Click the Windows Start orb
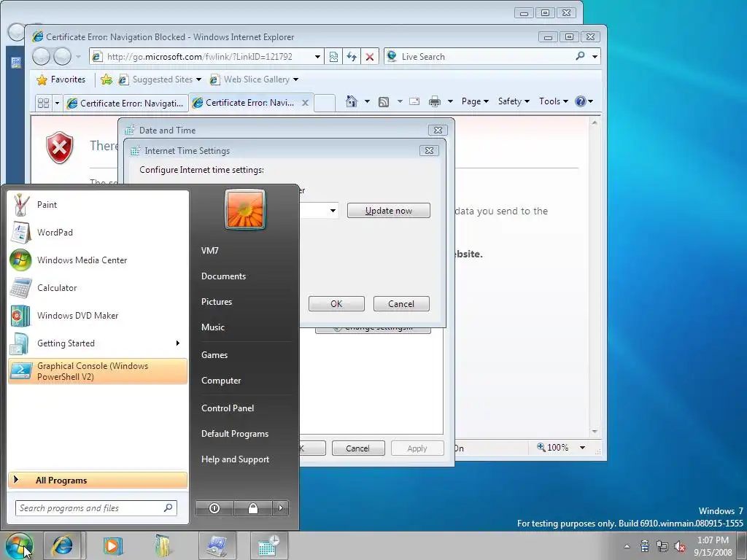The width and height of the screenshot is (747, 560). point(20,545)
